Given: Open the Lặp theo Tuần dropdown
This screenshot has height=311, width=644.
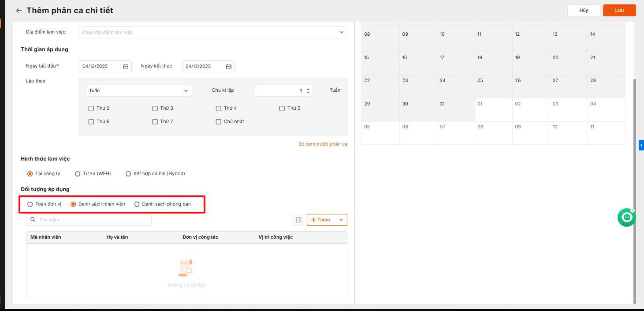Looking at the screenshot, I should click(139, 90).
